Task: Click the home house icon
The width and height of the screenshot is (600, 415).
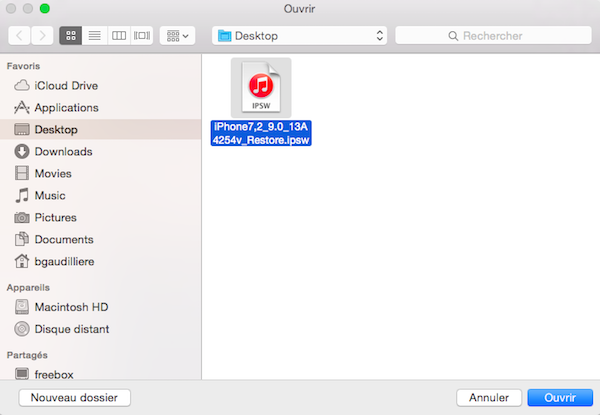Action: click(22, 261)
